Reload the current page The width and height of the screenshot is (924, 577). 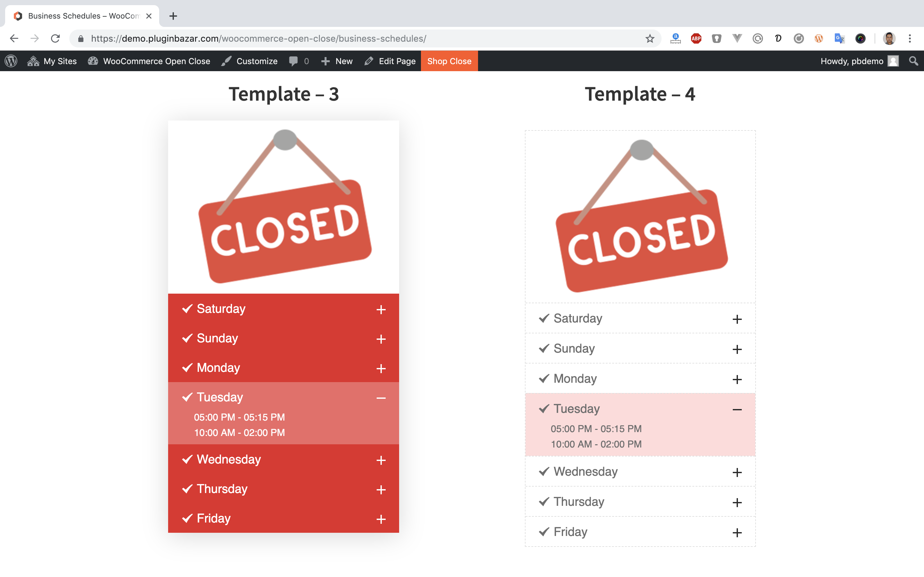pos(56,38)
